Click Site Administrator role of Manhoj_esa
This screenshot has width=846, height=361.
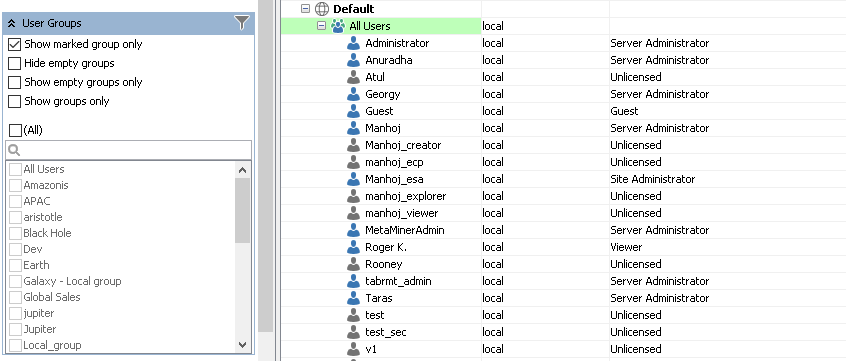coord(652,179)
